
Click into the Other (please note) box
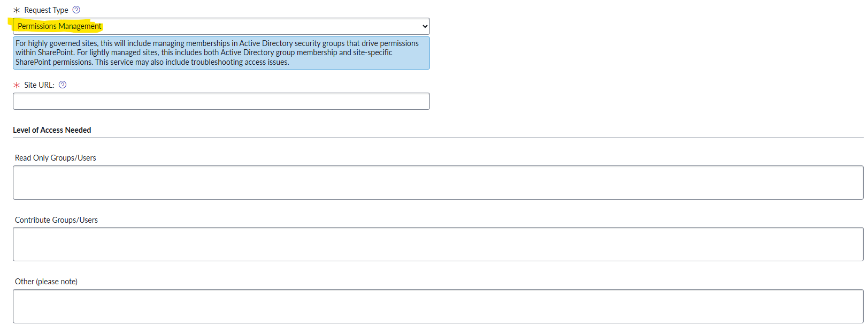(x=438, y=306)
